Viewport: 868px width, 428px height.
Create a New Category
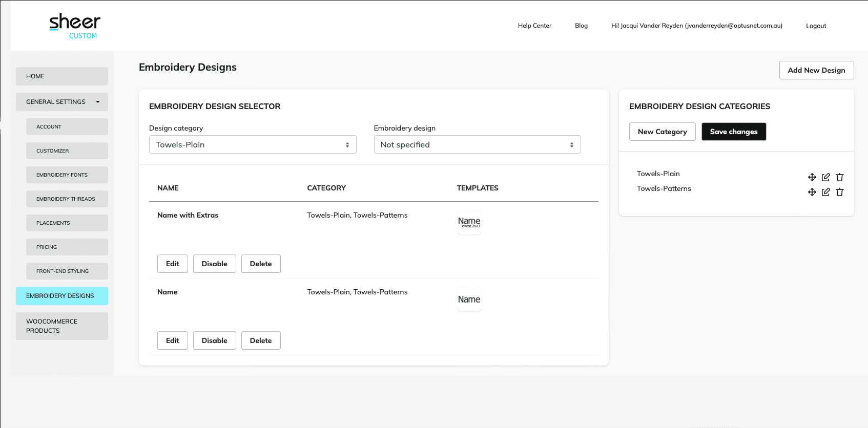click(662, 132)
